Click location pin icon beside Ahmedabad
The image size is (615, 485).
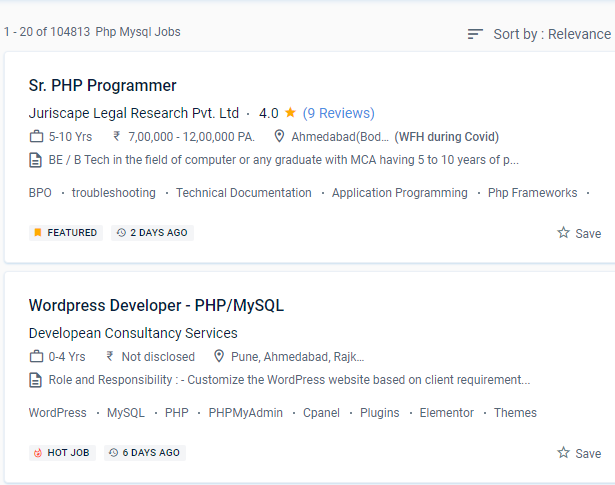(x=280, y=137)
